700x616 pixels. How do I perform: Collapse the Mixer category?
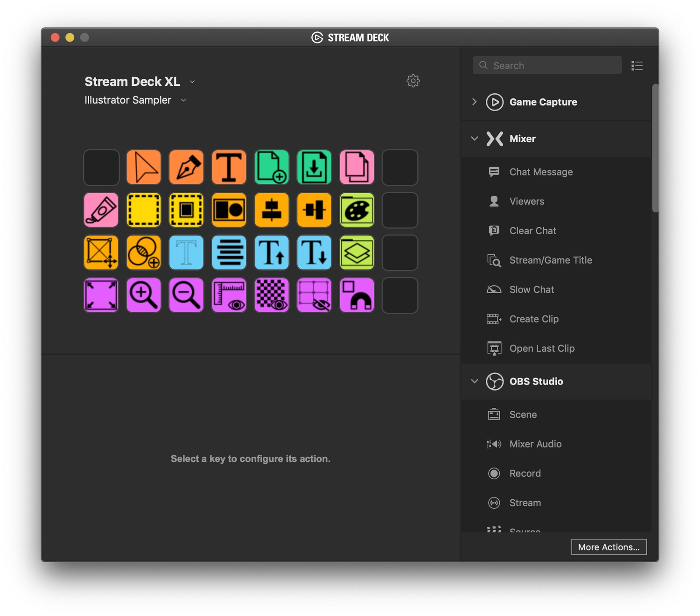[x=475, y=139]
